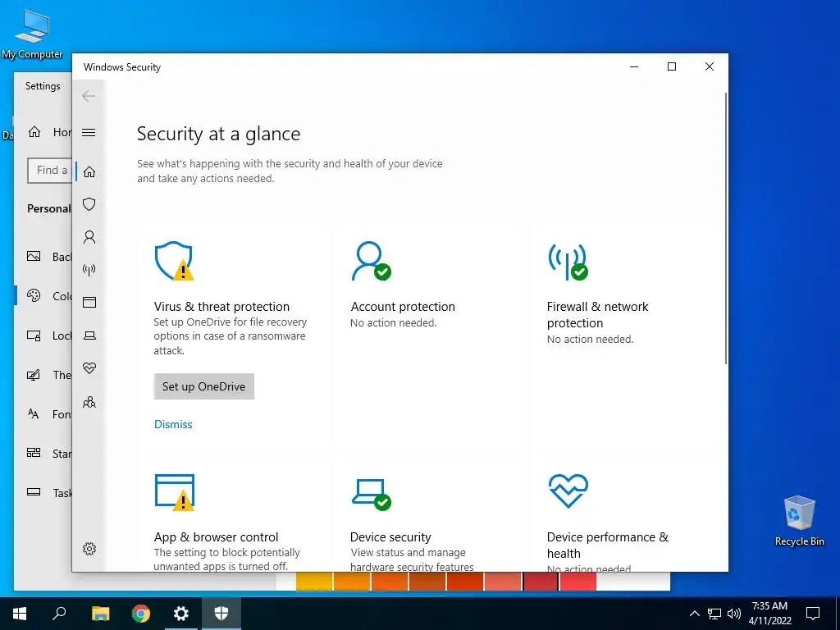Viewport: 840px width, 630px height.
Task: Open Taskbar item in the Settings window
Action: click(x=44, y=492)
